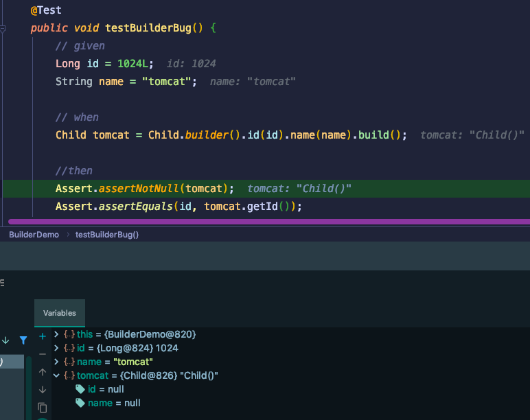
Task: Expand the 'this' variable node
Action: pos(56,334)
